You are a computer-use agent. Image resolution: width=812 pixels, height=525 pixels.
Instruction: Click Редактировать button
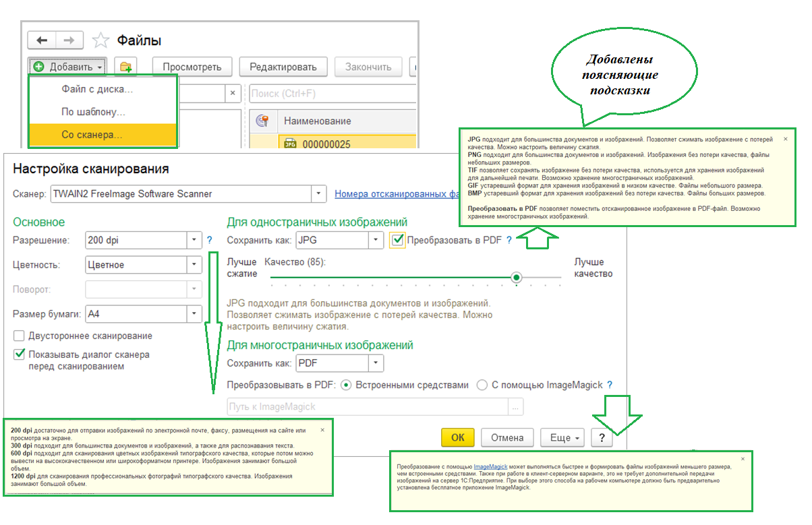pyautogui.click(x=283, y=67)
